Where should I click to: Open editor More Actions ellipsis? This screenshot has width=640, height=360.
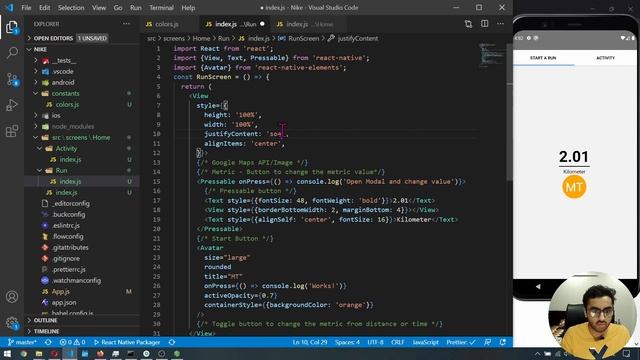(500, 24)
